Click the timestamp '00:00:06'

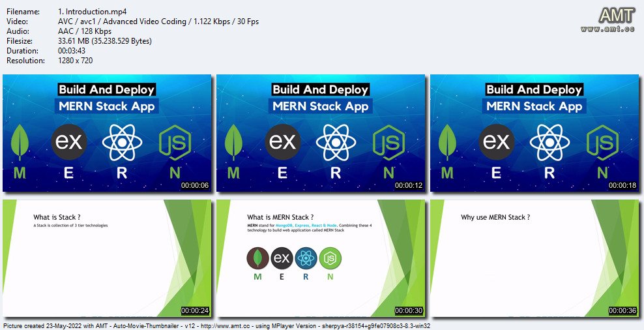[x=195, y=185]
